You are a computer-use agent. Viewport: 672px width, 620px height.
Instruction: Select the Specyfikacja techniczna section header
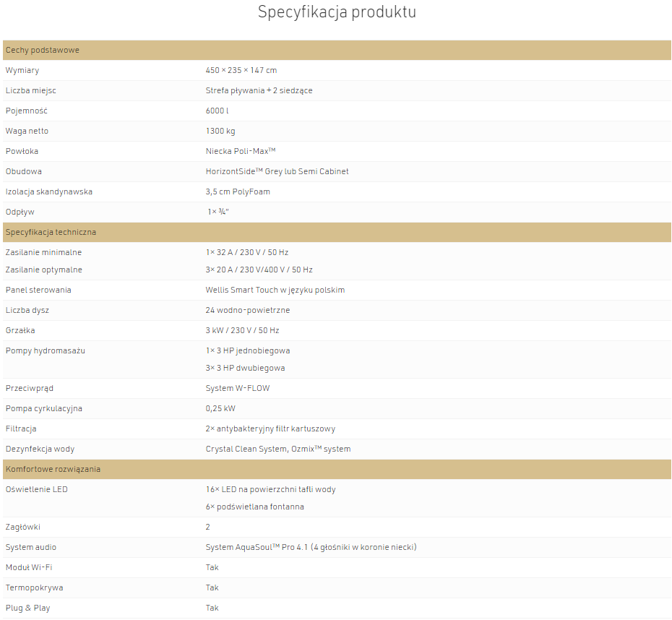pyautogui.click(x=337, y=232)
